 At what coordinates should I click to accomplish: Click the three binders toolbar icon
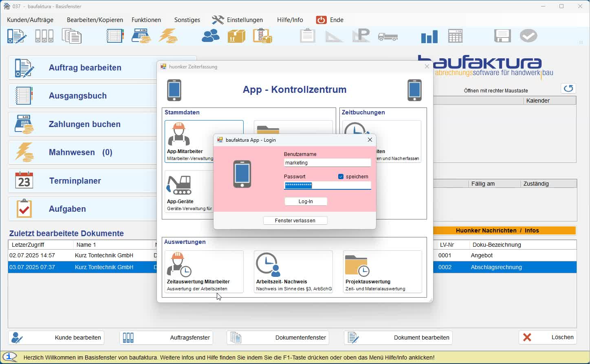(x=44, y=36)
